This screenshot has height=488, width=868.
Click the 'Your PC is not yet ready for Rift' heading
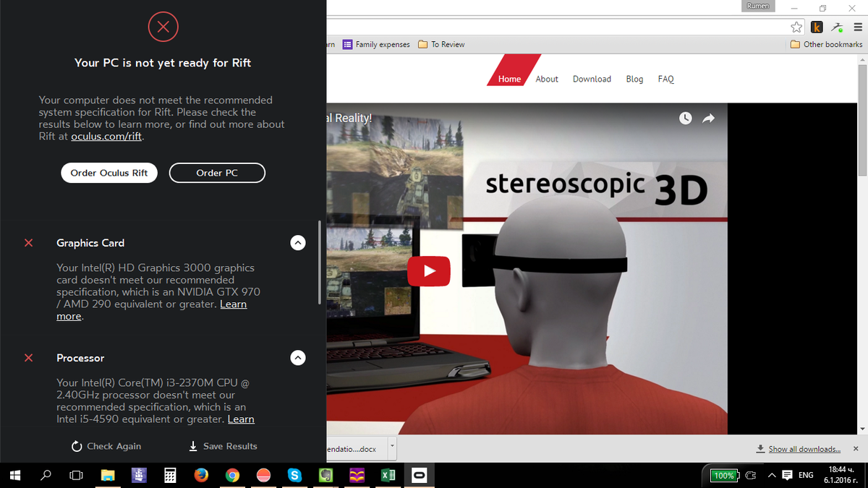point(163,63)
